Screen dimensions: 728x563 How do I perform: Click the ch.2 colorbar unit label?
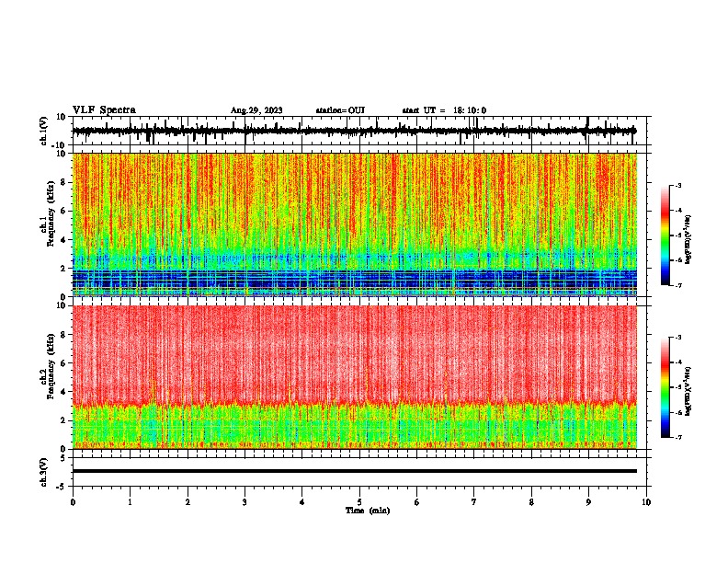point(688,391)
